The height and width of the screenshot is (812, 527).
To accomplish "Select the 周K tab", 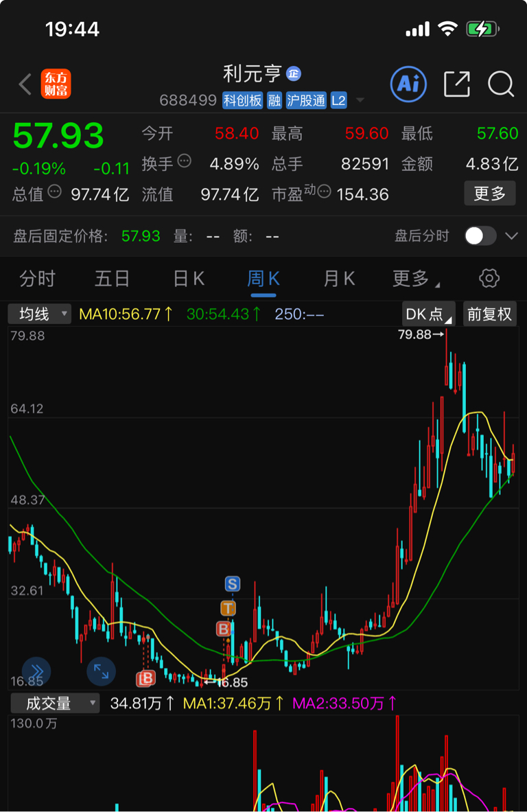I will pos(263,279).
